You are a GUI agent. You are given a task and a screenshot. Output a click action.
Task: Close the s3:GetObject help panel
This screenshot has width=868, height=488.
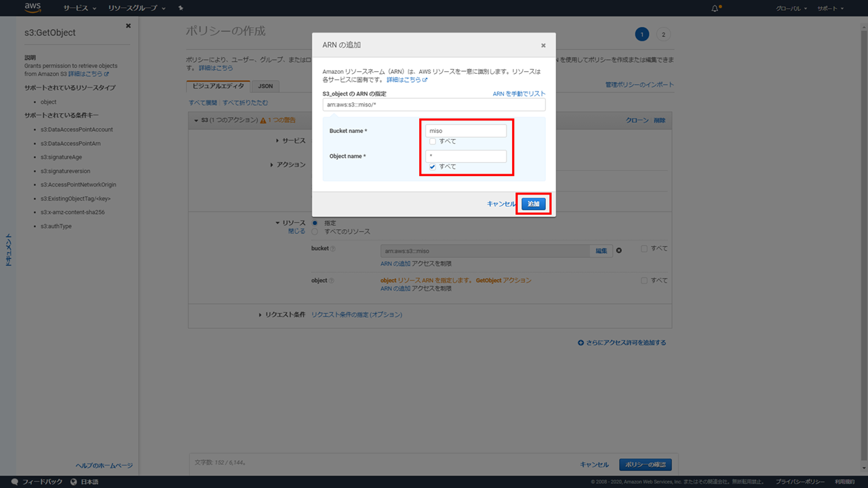[128, 26]
